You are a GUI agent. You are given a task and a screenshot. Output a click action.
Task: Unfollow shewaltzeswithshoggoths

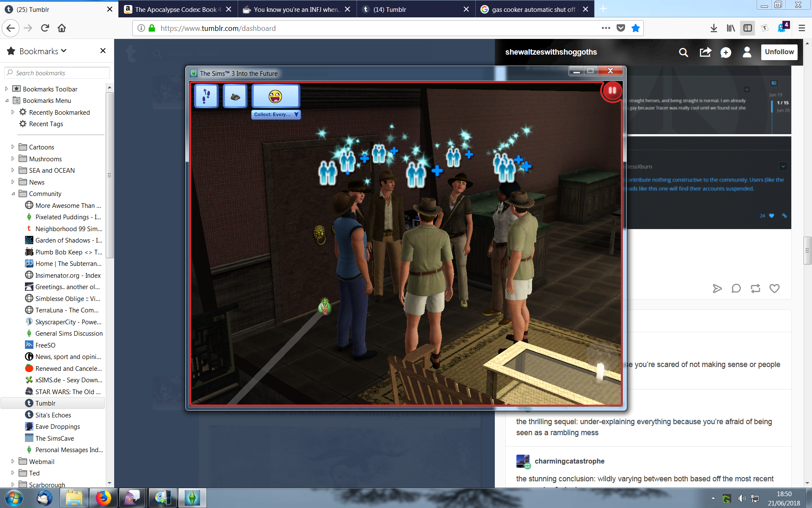click(779, 52)
